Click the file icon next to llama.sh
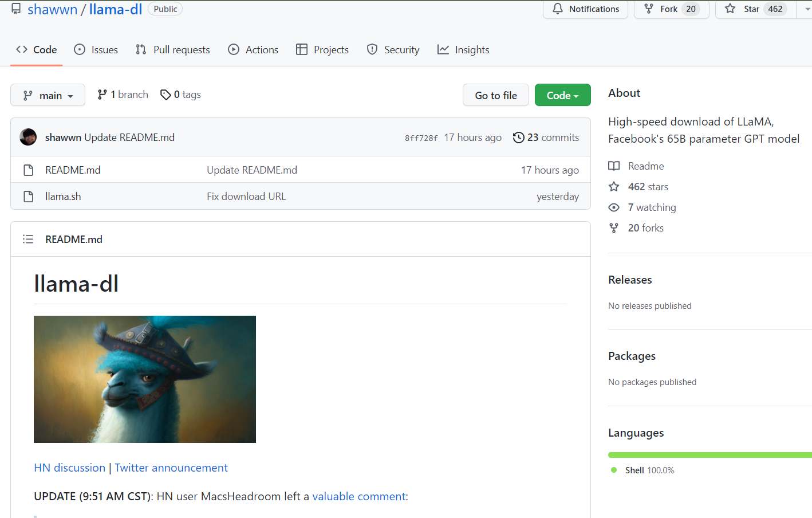Screen dimensions: 812x518 click(28, 197)
